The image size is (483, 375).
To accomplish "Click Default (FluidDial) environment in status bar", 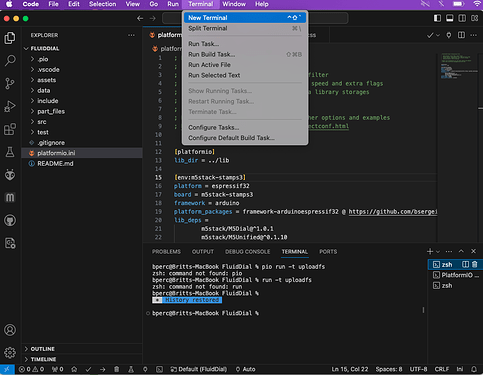I will point(199,369).
